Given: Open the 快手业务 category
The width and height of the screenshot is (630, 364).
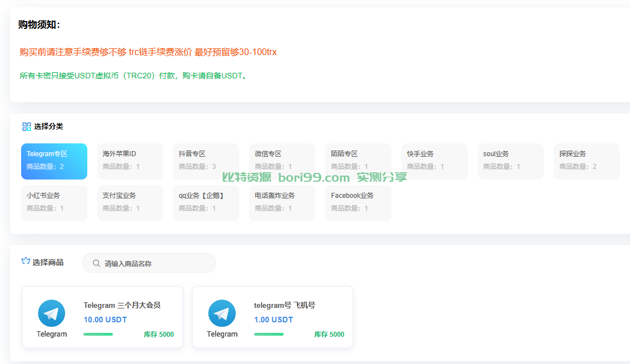Looking at the screenshot, I should click(x=434, y=161).
